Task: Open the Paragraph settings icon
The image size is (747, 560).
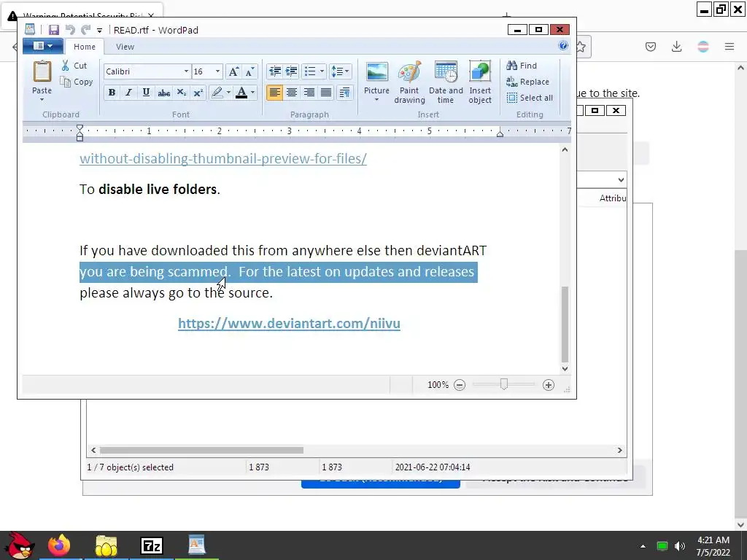Action: [x=344, y=93]
